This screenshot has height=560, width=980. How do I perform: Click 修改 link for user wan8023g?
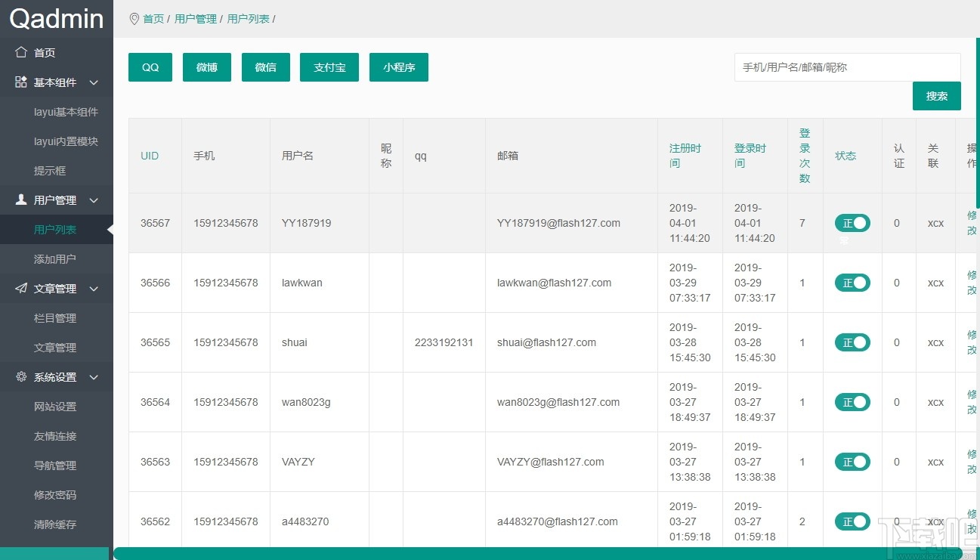click(972, 402)
